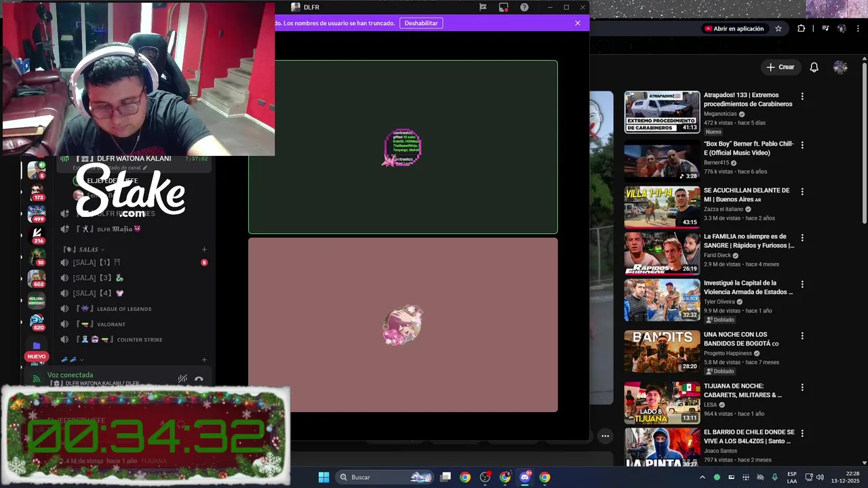Screen dimensions: 868x488
Task: Open options for Investigué la Capital video
Action: [802, 284]
